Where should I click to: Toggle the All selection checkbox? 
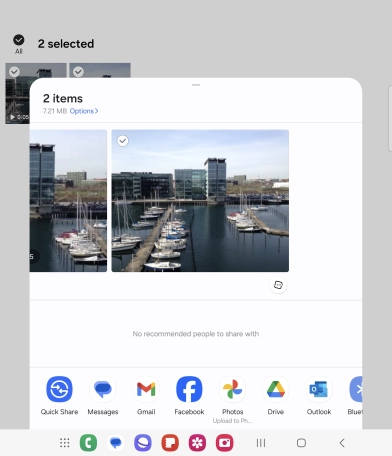(x=19, y=40)
